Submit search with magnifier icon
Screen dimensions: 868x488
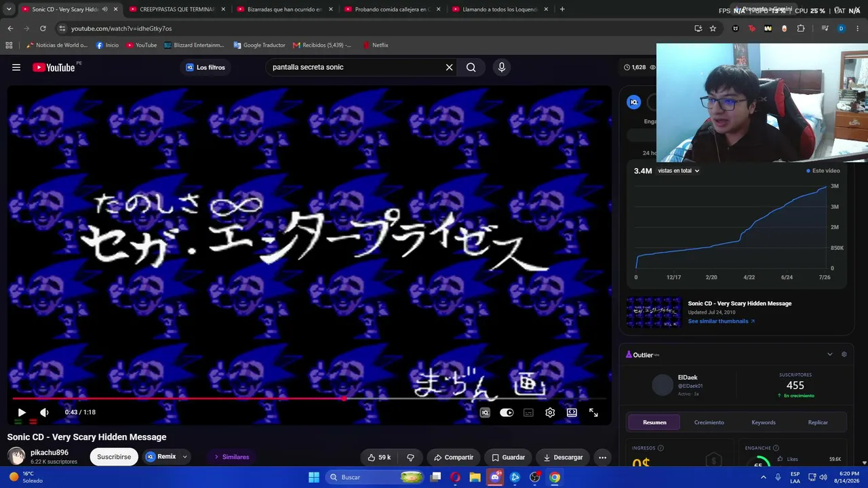point(471,67)
